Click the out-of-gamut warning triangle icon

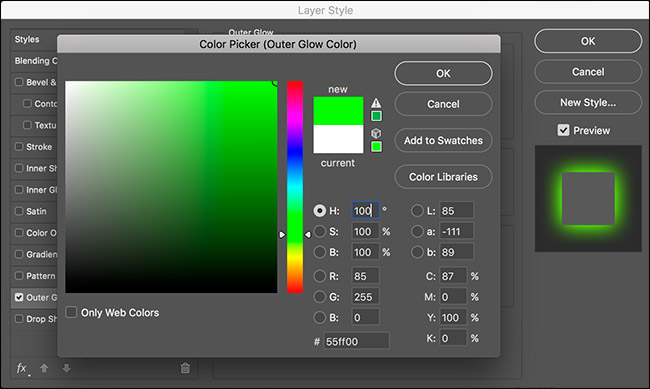click(376, 103)
